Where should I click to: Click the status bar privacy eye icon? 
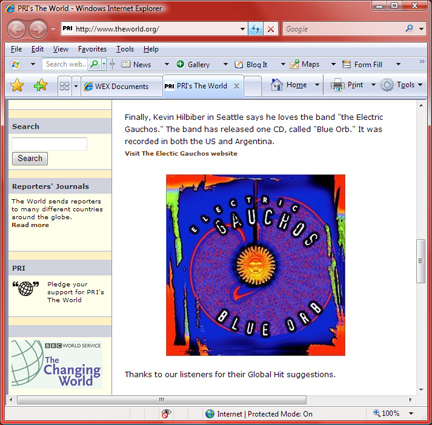point(166,414)
